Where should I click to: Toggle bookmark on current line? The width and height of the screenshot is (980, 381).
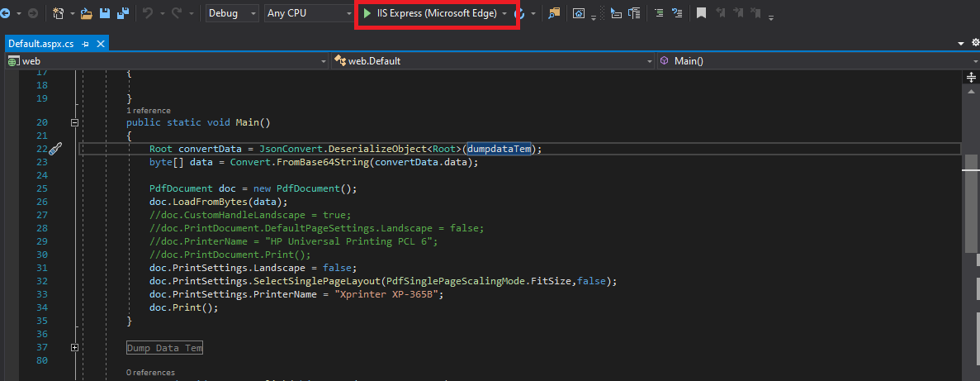(x=701, y=13)
